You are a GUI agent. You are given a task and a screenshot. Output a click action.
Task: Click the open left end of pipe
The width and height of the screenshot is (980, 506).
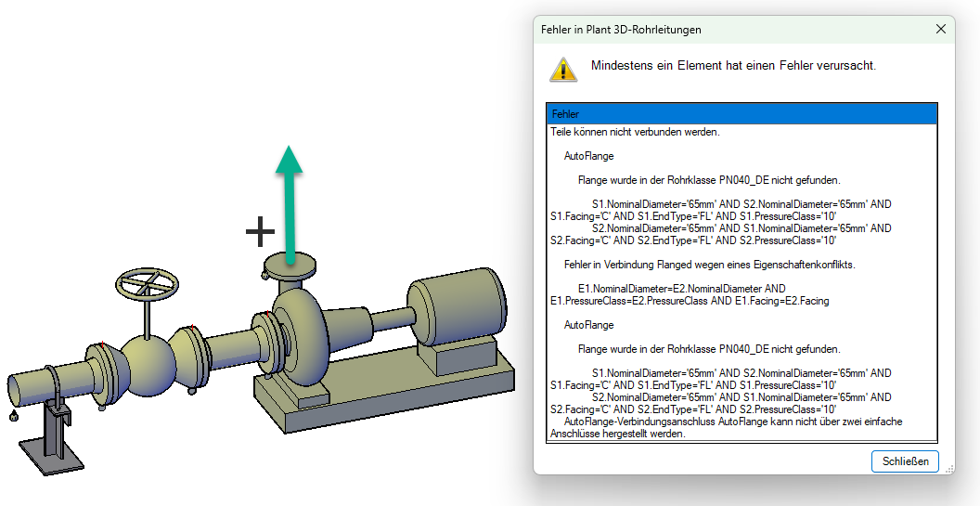point(19,392)
